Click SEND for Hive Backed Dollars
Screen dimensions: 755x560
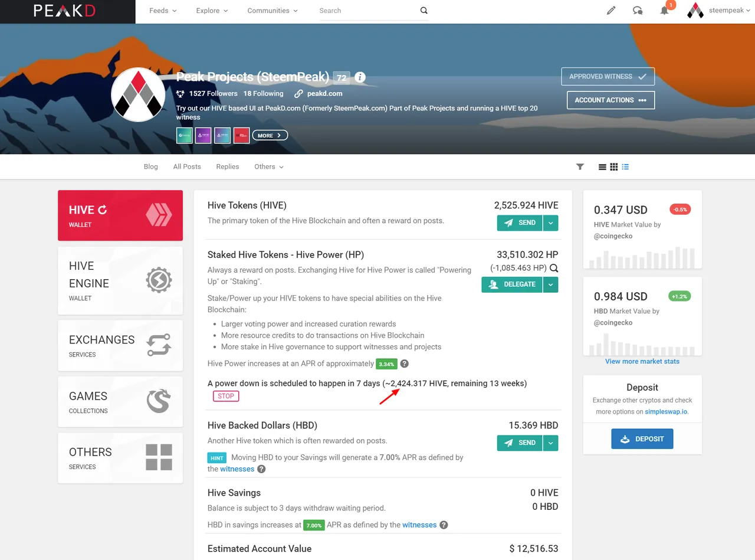[520, 443]
